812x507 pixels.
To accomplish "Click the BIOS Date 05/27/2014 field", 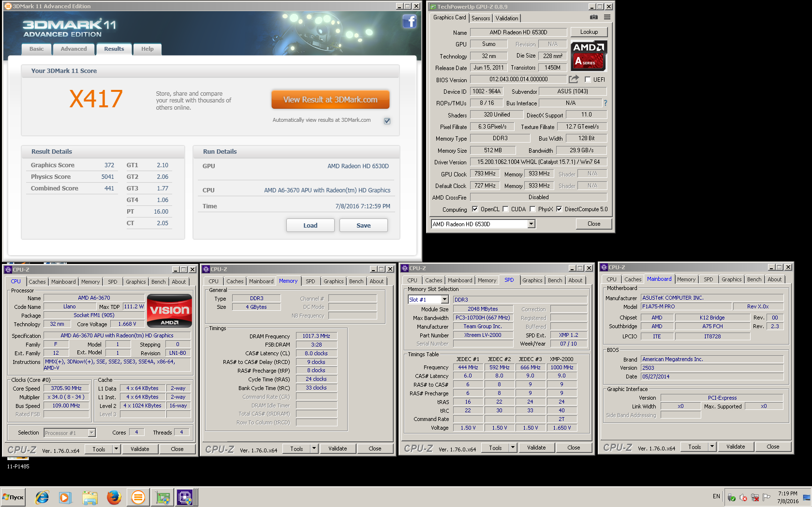I will coord(712,377).
